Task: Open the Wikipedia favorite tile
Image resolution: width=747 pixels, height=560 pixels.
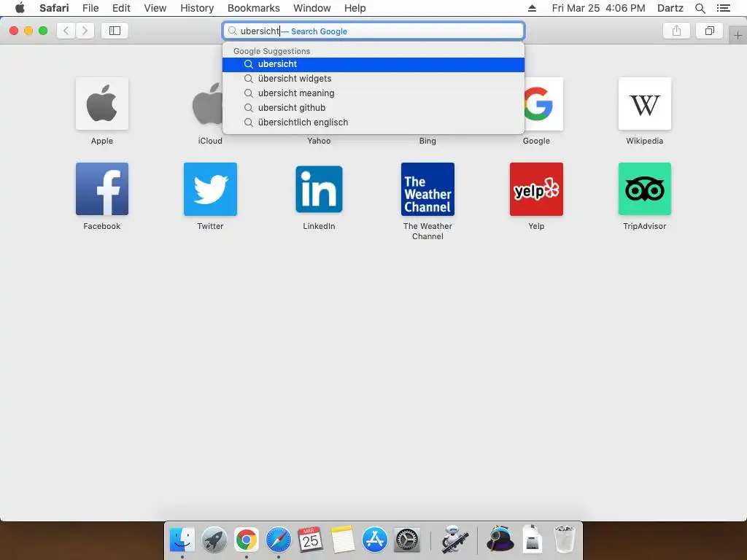Action: [645, 104]
